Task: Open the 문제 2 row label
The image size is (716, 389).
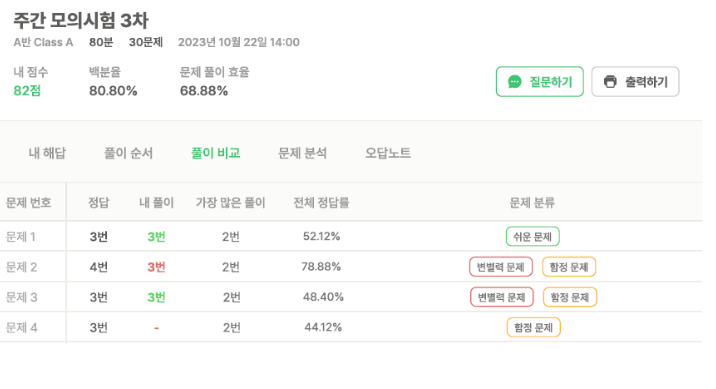Action: tap(21, 267)
